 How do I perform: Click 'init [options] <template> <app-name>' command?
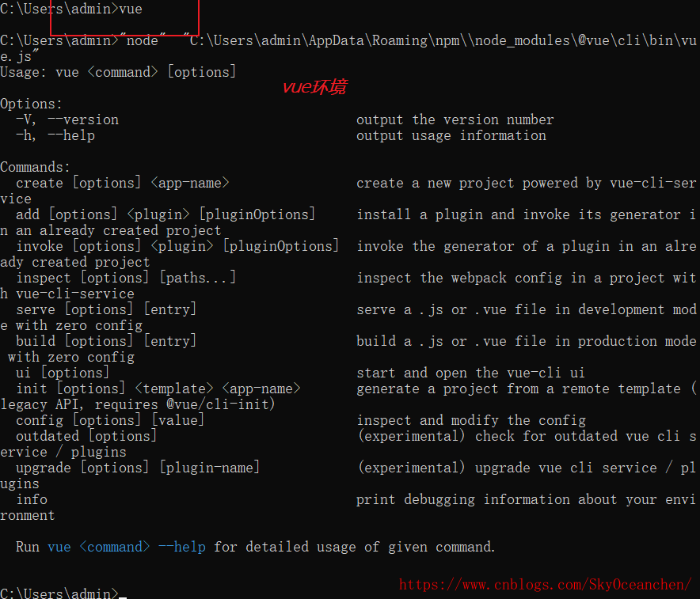158,389
